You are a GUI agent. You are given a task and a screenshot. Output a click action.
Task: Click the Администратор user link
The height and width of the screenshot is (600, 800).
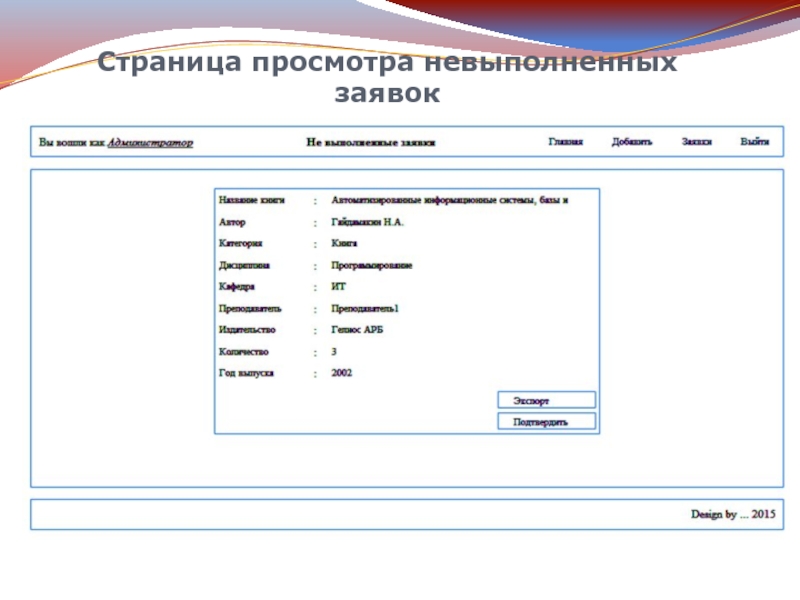(x=150, y=143)
